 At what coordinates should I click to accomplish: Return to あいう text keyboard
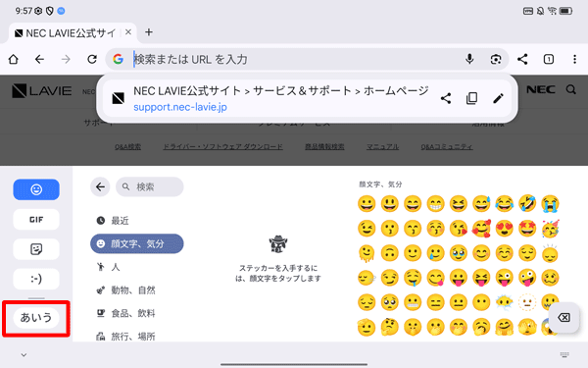coord(36,318)
